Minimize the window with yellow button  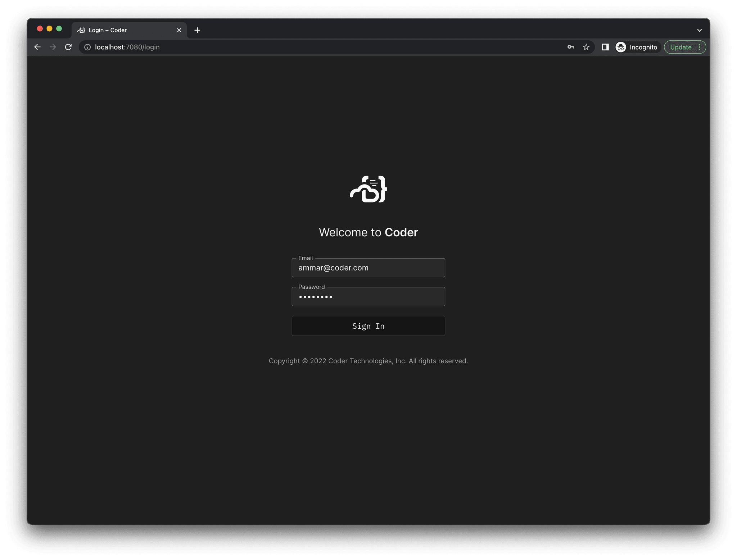(x=50, y=29)
